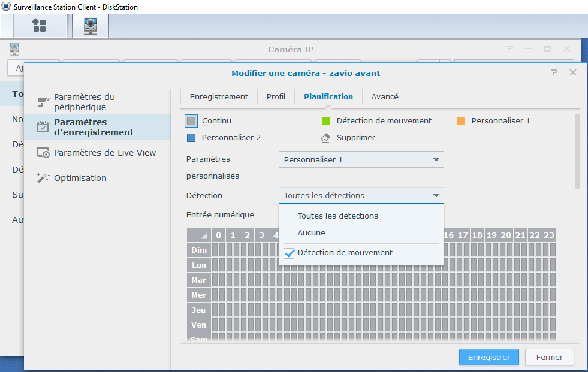Choose Toutes les détections option
This screenshot has width=588, height=372.
[337, 216]
